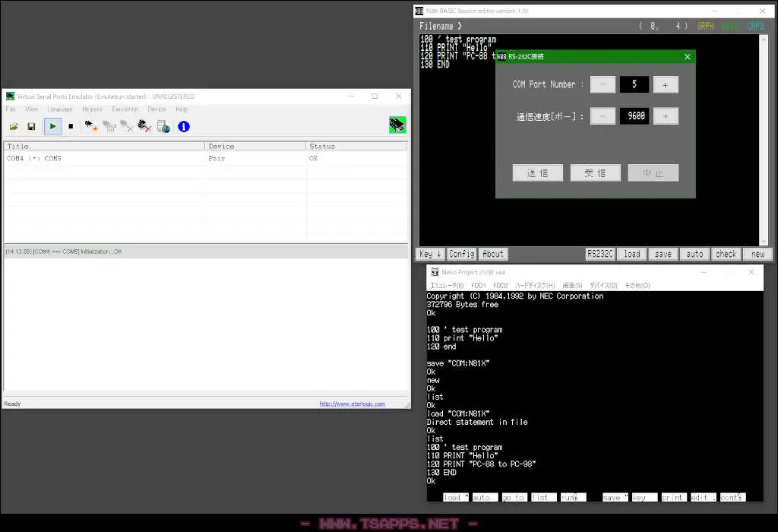Click the Virtual Serial Ports Emulator title icon

point(10,97)
